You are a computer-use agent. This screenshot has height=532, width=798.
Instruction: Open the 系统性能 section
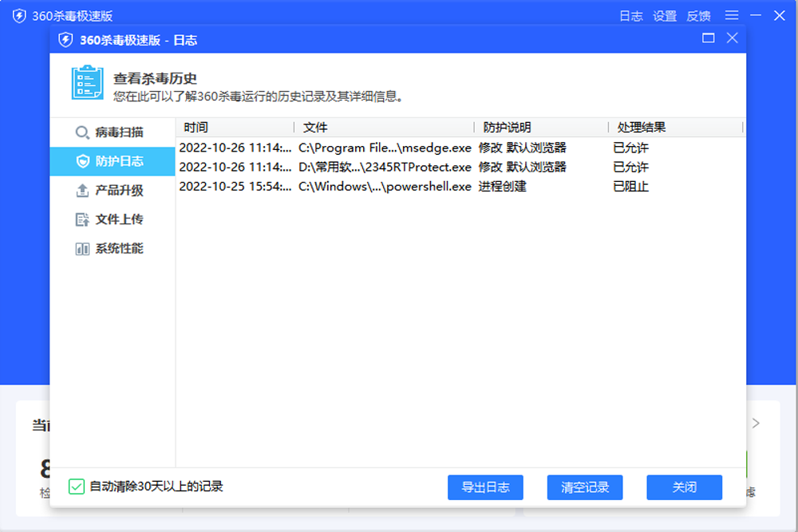pos(113,249)
